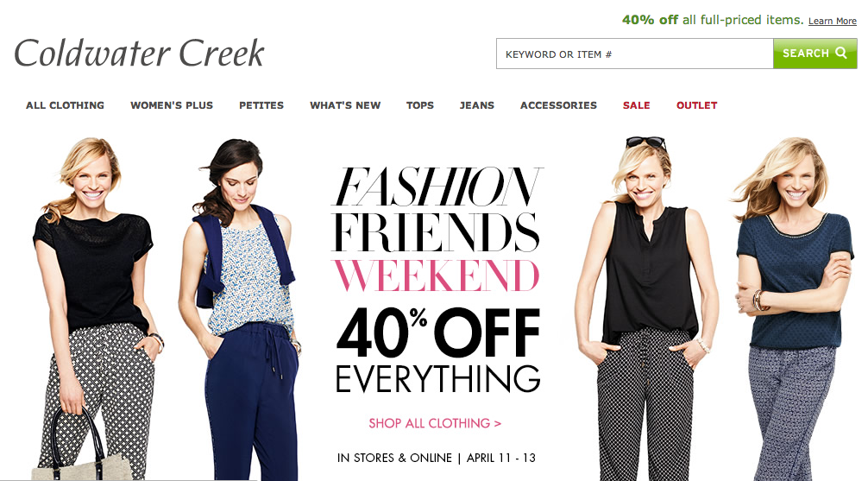
Task: Click the 40% Off Everything banner text
Action: pos(437,351)
